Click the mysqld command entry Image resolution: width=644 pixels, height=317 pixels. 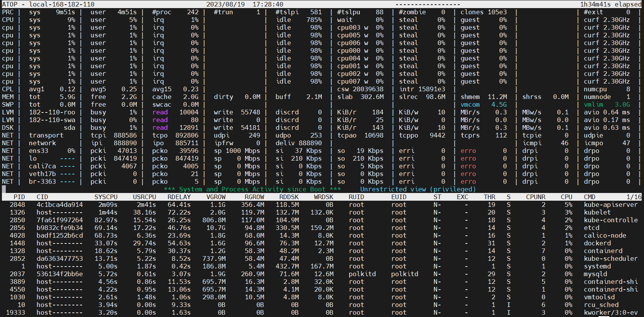[x=595, y=274]
